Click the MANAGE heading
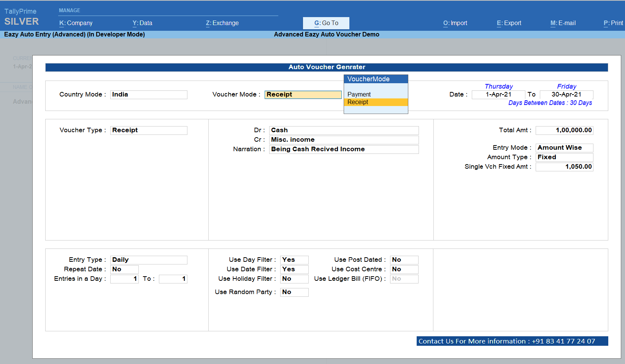 tap(70, 10)
